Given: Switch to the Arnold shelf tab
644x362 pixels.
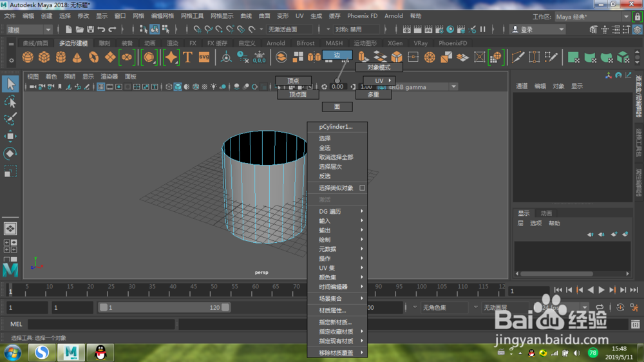Looking at the screenshot, I should click(276, 43).
